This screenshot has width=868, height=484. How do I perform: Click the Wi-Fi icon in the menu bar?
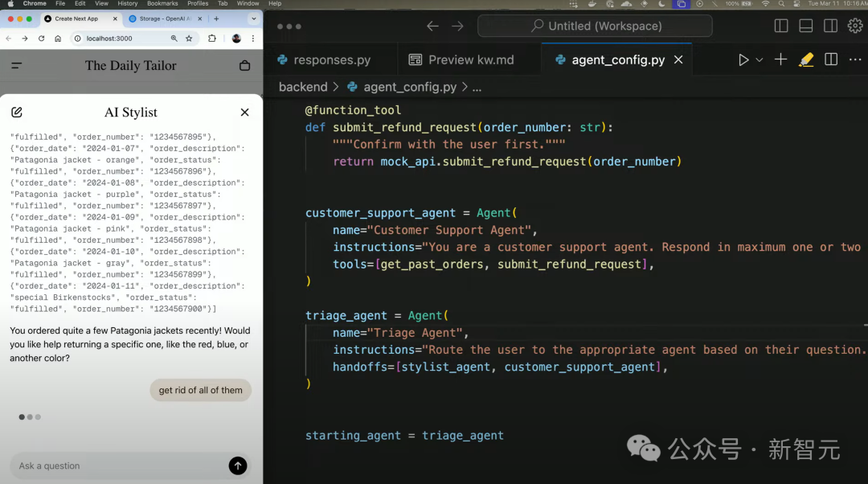tap(765, 6)
